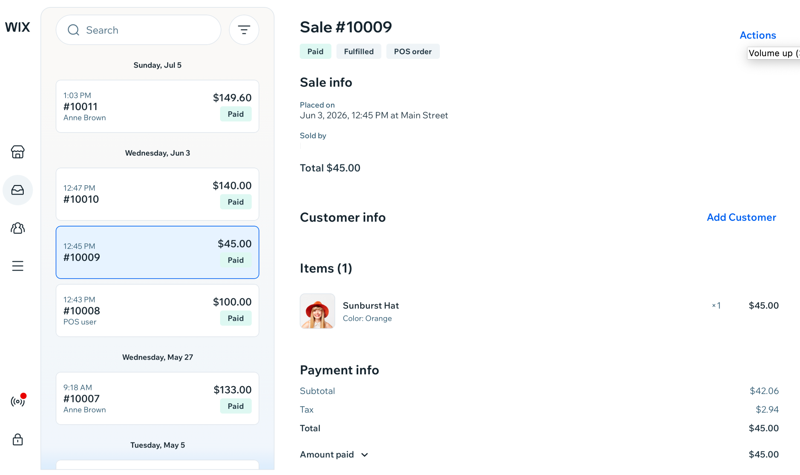Click 'Jun 3, 2026, 12:45 PM at Main Street'
The width and height of the screenshot is (800, 475).
tap(374, 115)
